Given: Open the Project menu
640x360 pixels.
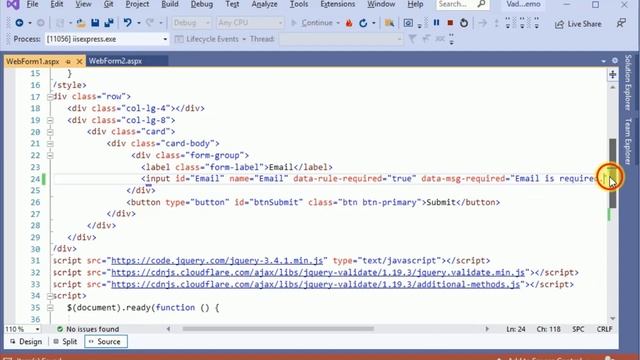Looking at the screenshot, I should coord(137,4).
